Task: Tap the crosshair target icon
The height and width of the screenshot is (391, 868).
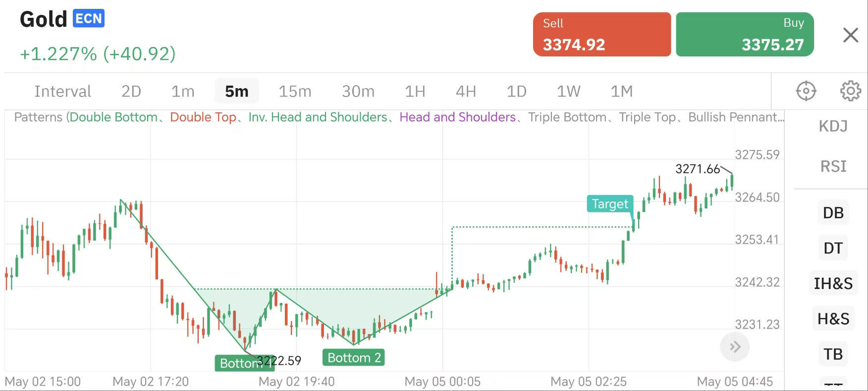Action: coord(806,91)
